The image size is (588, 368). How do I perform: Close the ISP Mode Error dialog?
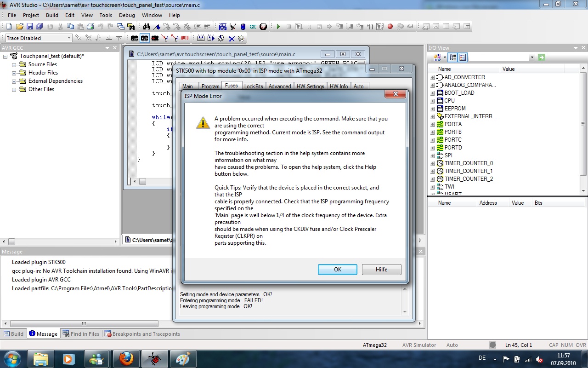(x=395, y=94)
